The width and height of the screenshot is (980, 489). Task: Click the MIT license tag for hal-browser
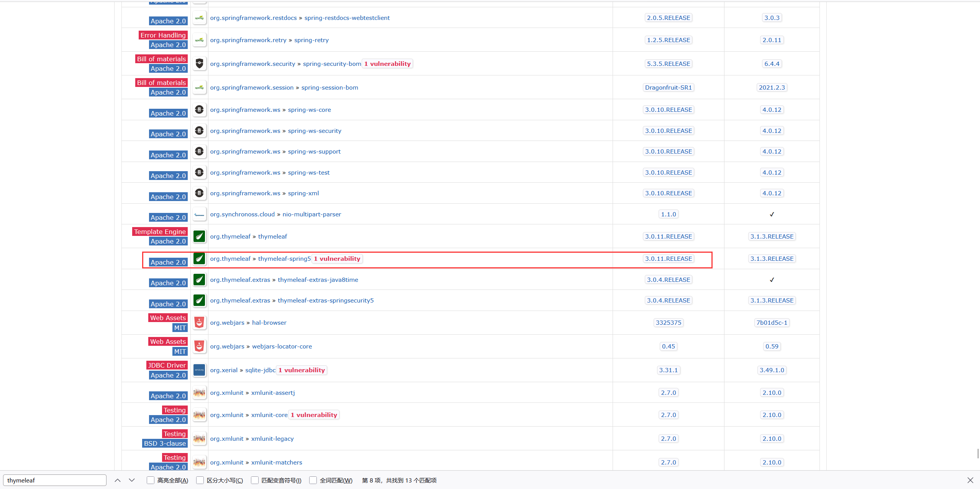coord(180,328)
